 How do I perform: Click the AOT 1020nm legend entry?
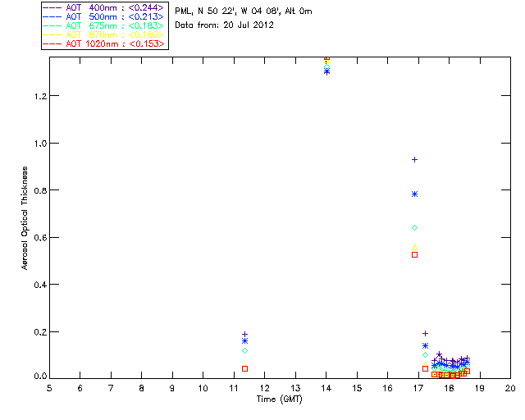(103, 43)
